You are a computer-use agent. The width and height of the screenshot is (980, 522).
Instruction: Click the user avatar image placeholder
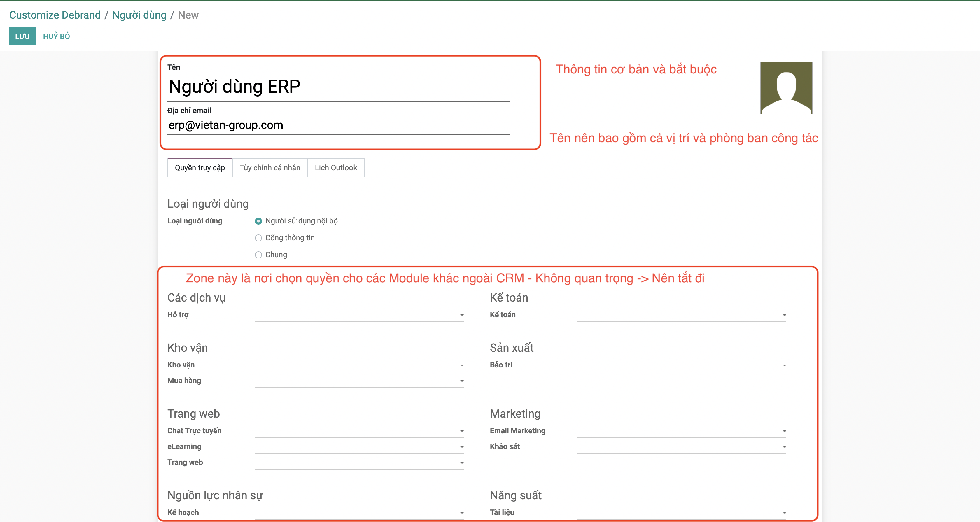[785, 88]
